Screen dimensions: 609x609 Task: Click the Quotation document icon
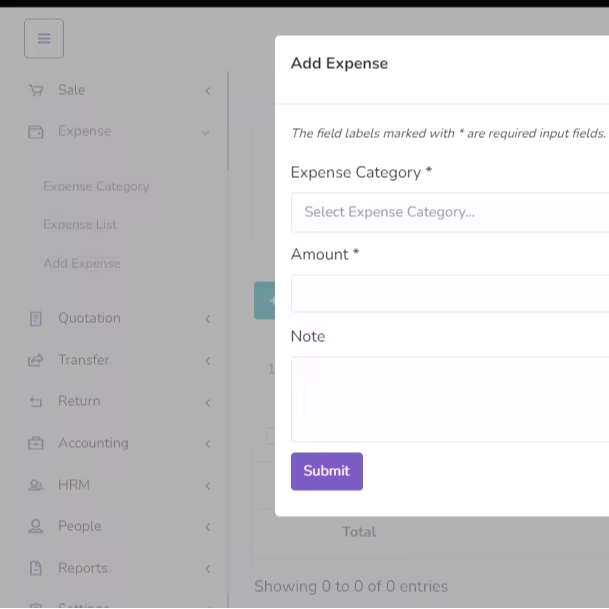pos(36,319)
